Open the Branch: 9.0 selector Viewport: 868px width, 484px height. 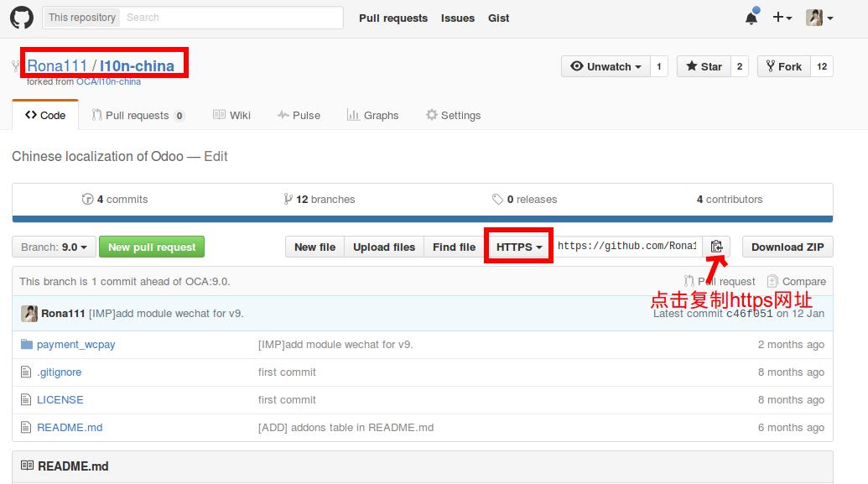point(54,247)
